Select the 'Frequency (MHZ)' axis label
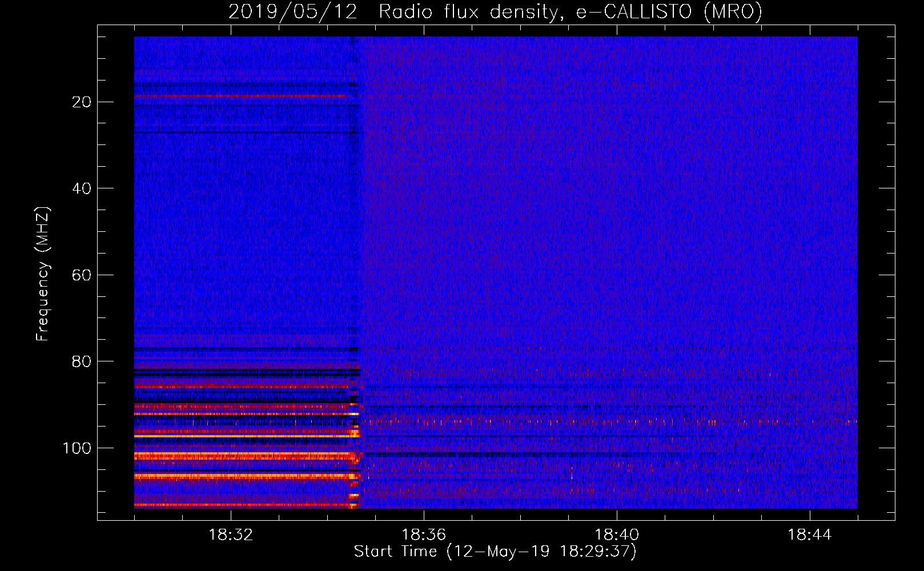 point(43,274)
